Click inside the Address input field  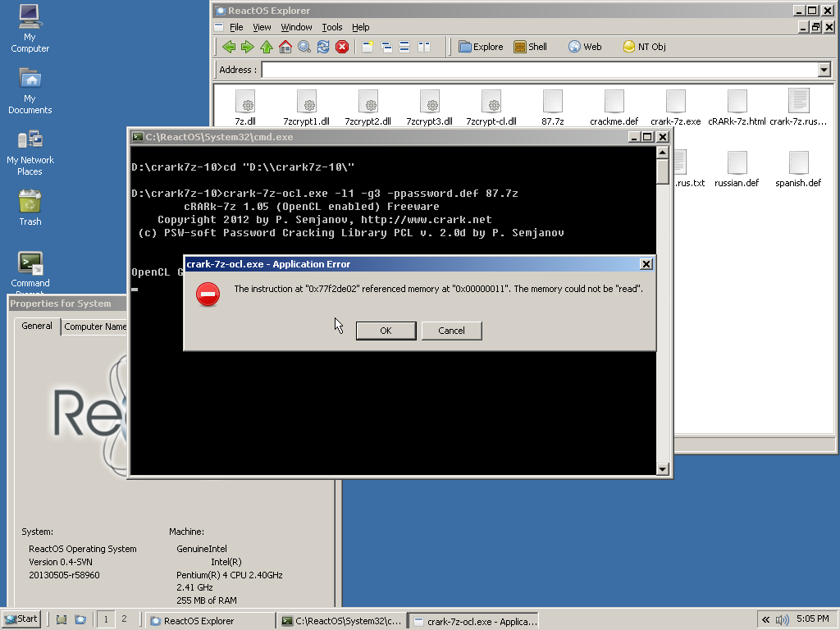tap(540, 70)
